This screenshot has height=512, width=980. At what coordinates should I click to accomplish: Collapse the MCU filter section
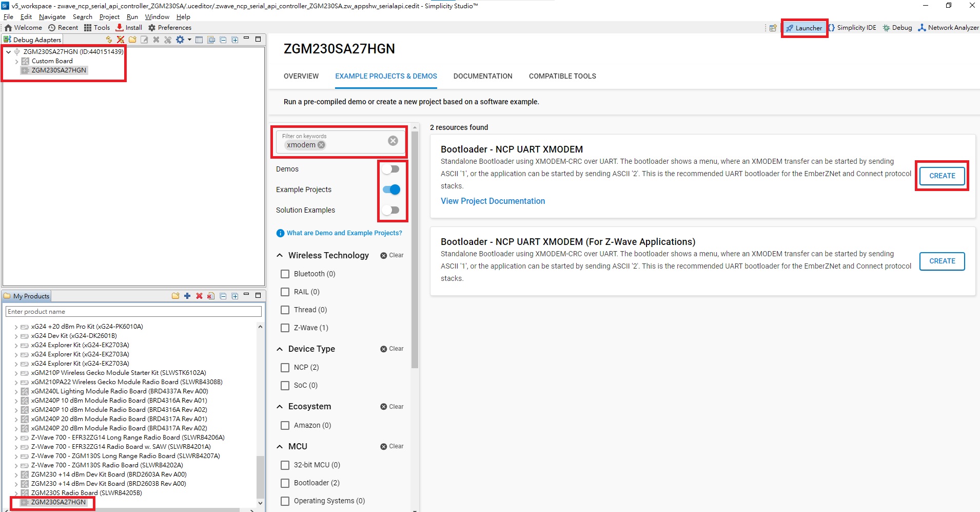click(x=280, y=446)
